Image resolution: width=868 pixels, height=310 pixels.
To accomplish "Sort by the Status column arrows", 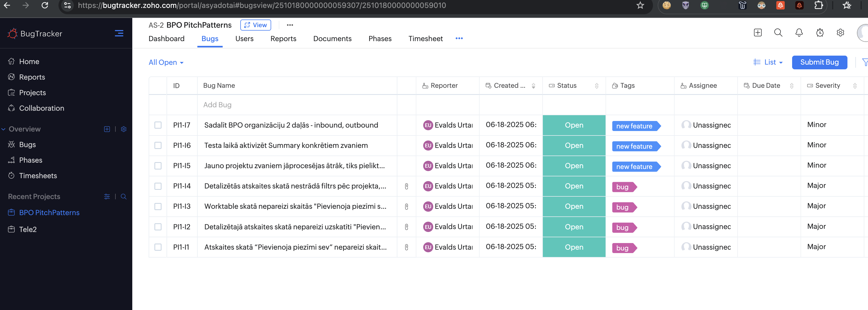I will [x=597, y=86].
